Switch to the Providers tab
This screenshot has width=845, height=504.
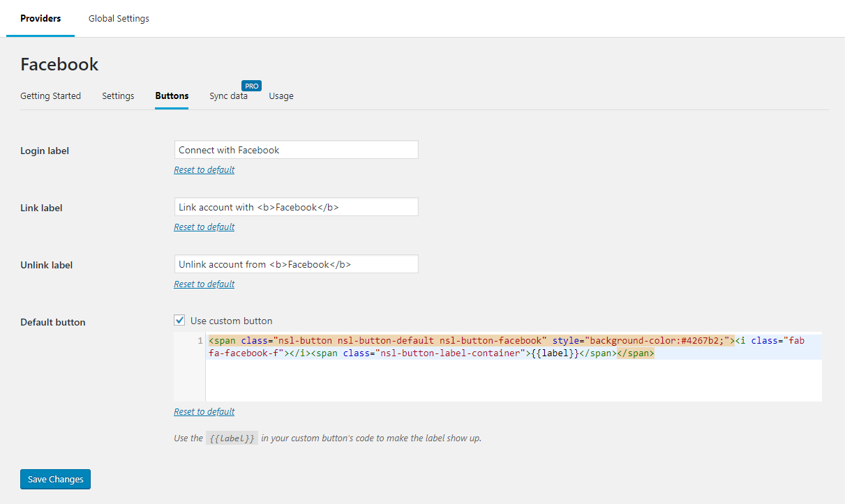click(40, 19)
